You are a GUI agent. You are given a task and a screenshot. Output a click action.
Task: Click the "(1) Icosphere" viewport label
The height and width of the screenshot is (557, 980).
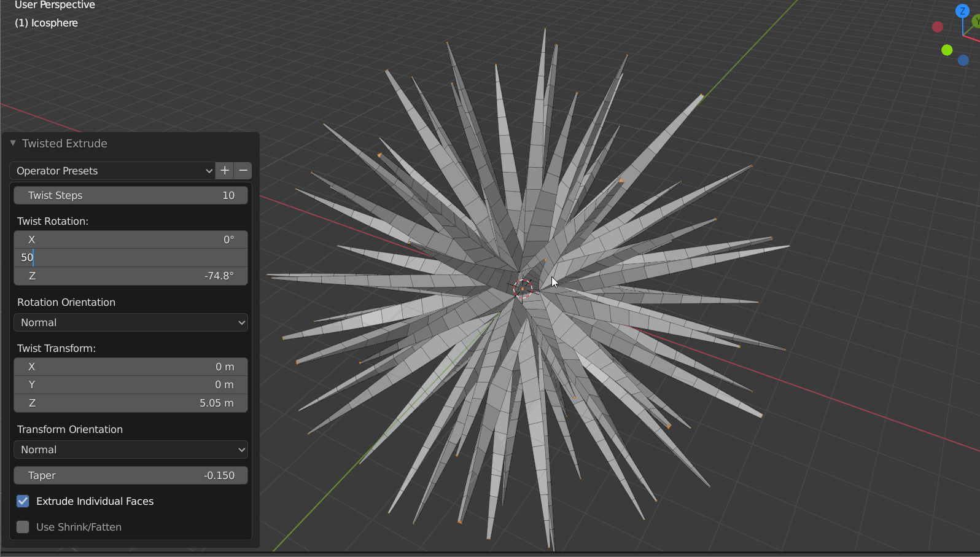[46, 23]
